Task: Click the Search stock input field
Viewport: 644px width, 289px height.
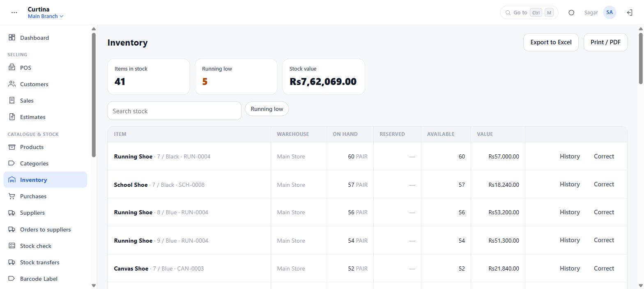Action: coord(174,111)
